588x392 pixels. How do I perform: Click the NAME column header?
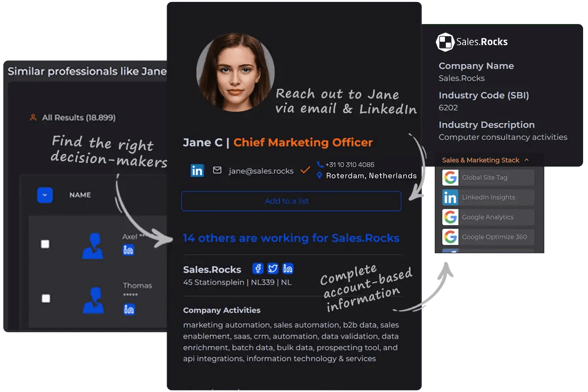click(80, 195)
